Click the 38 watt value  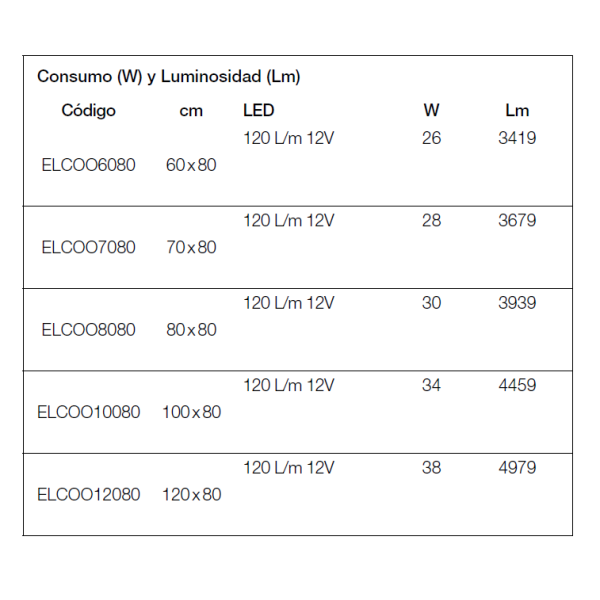(431, 467)
